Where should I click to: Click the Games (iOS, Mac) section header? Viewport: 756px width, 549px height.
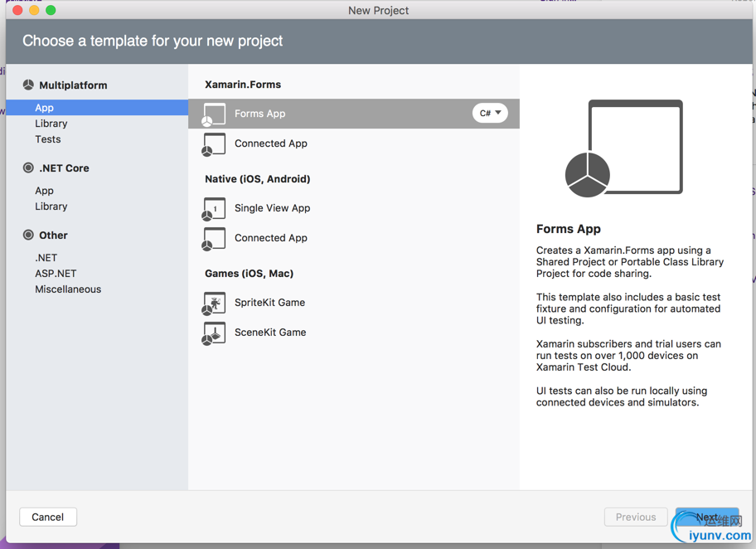coord(250,274)
